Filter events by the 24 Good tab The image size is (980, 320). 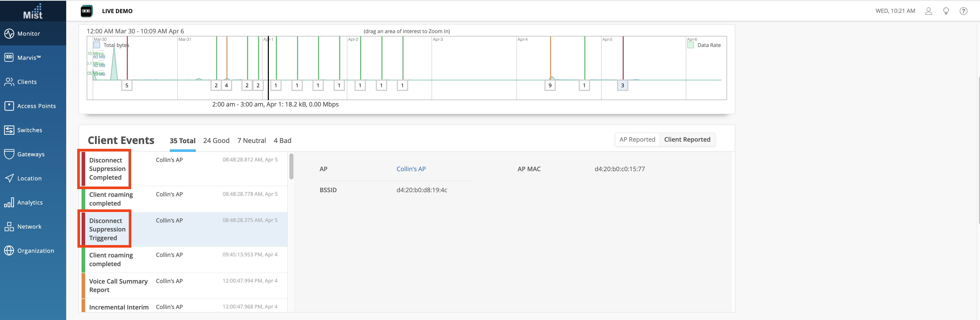point(216,141)
